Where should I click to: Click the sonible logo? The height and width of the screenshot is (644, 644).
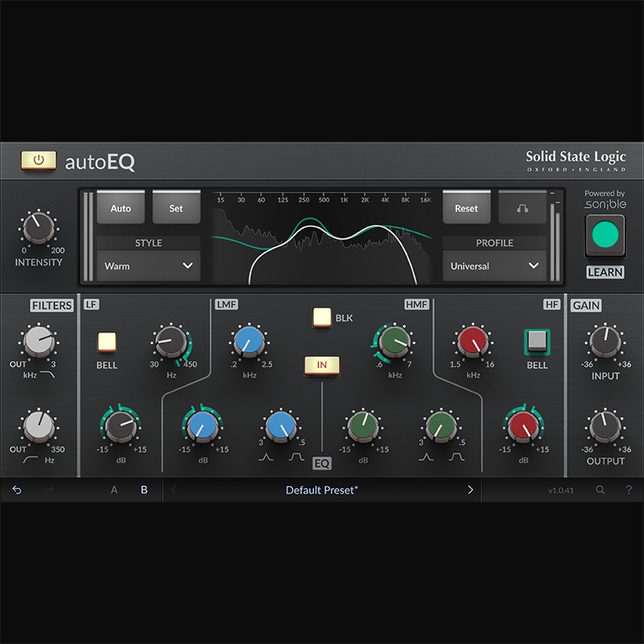click(x=605, y=204)
